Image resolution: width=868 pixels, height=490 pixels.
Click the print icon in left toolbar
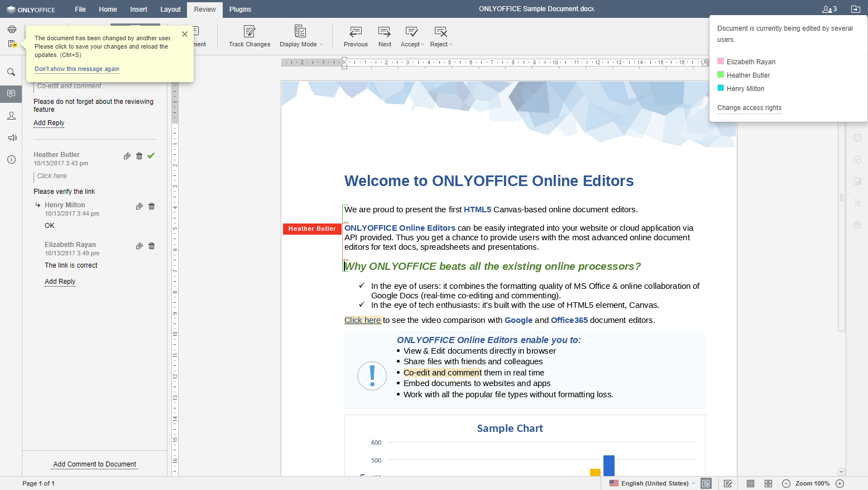tap(12, 30)
